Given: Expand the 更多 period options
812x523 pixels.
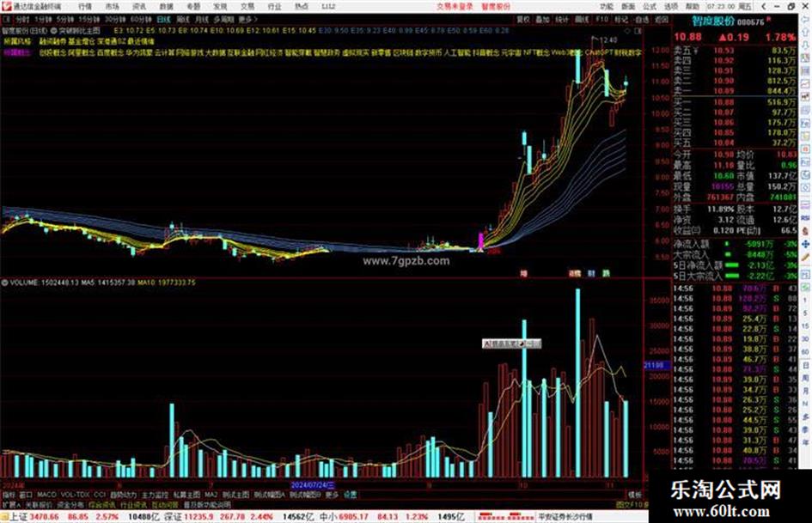Looking at the screenshot, I should (x=247, y=19).
